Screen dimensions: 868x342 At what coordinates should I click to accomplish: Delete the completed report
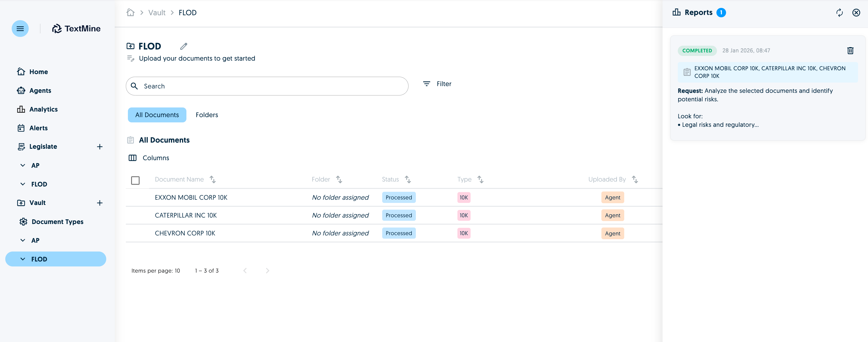pos(850,51)
